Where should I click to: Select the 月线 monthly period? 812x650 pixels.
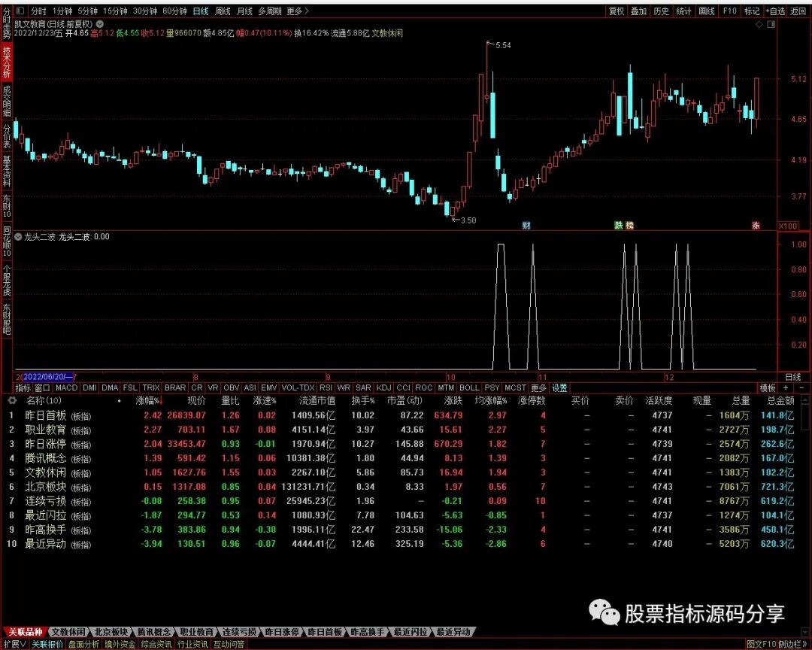(244, 11)
